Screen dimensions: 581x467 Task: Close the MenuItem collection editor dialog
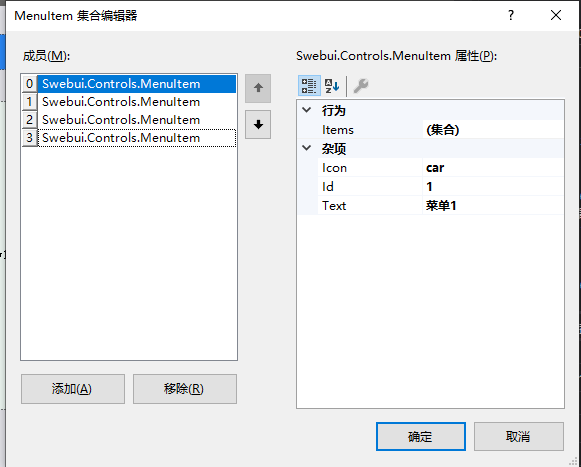click(x=556, y=16)
